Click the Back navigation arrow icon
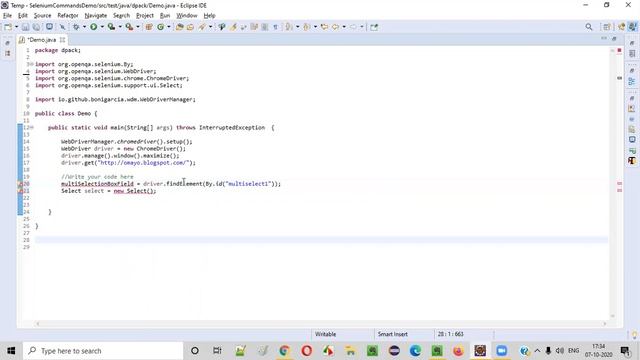The height and width of the screenshot is (360, 640). pyautogui.click(x=336, y=27)
